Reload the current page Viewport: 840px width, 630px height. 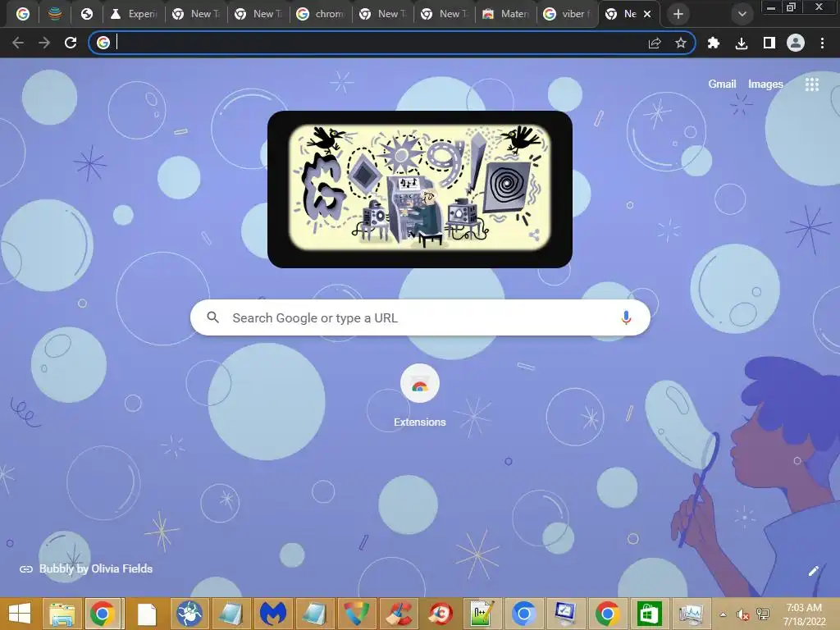point(71,43)
